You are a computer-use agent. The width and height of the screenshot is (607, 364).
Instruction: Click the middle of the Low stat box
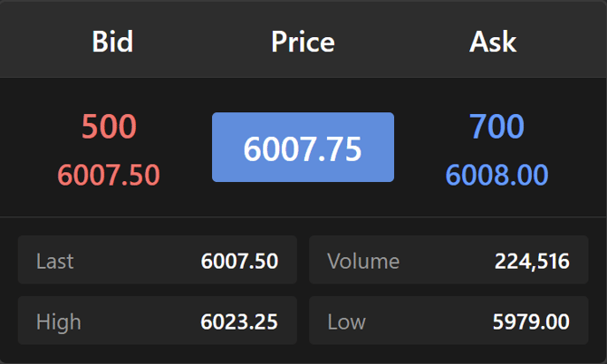pos(448,321)
